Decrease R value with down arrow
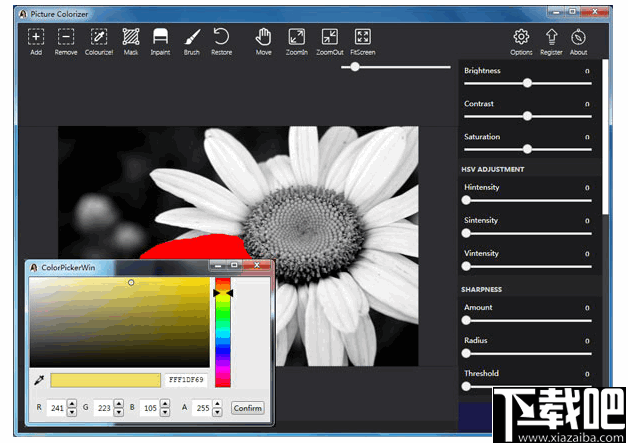628x443 pixels. click(72, 412)
